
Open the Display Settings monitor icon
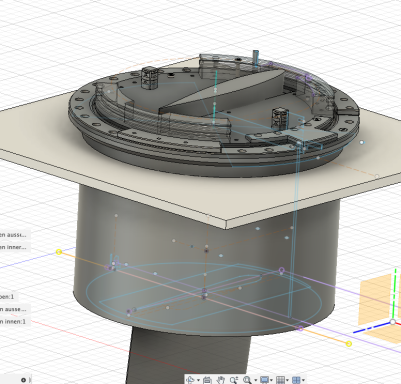264,380
